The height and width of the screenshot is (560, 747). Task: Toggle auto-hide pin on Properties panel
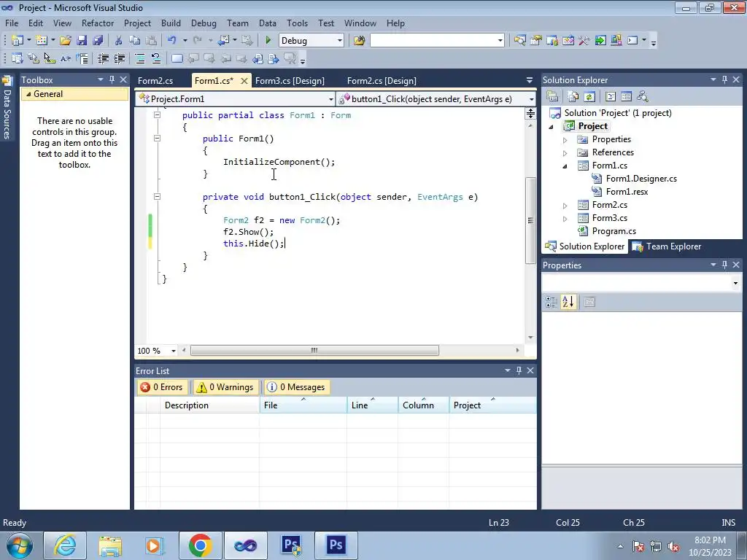(724, 265)
